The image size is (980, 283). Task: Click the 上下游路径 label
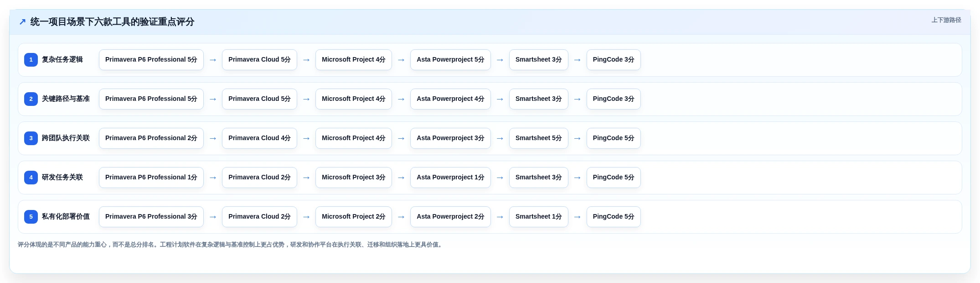pos(946,20)
